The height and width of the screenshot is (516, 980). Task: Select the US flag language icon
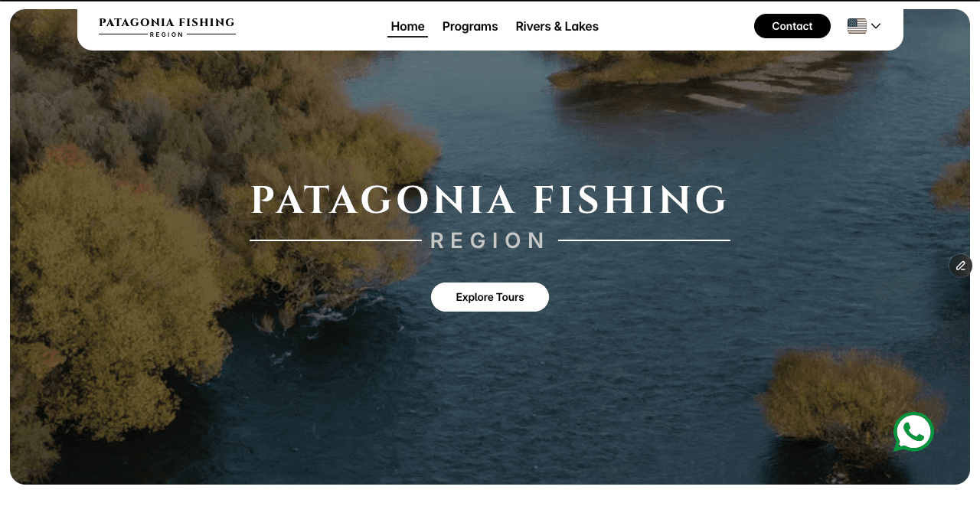point(857,26)
